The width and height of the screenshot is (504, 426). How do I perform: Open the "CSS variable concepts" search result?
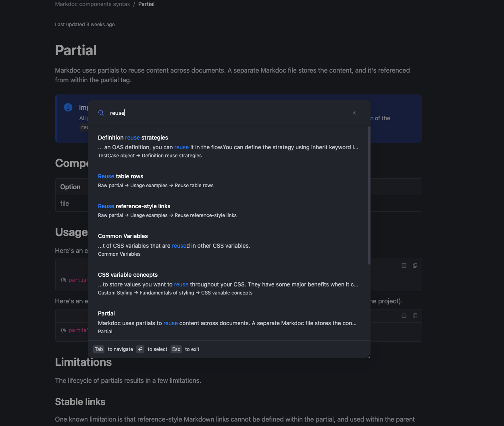(128, 275)
